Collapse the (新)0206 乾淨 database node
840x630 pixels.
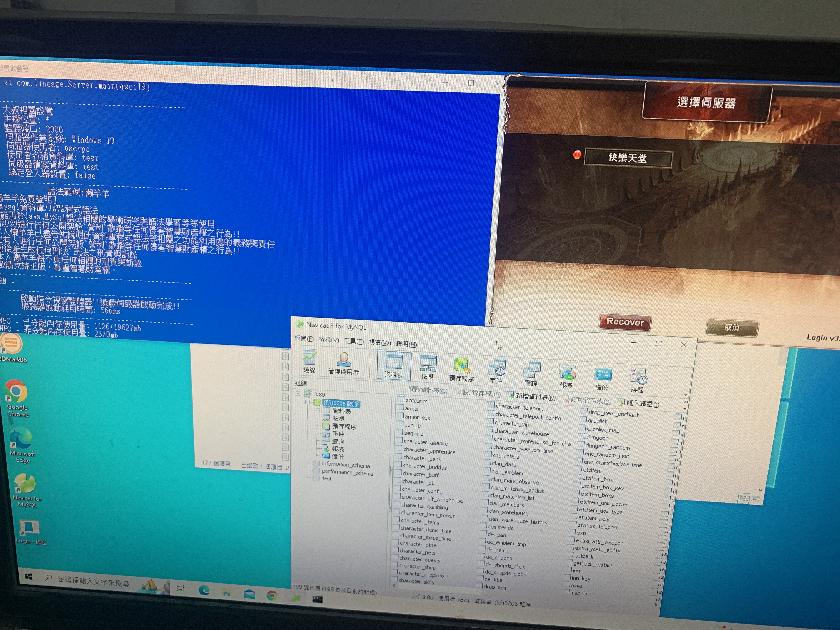tap(308, 402)
